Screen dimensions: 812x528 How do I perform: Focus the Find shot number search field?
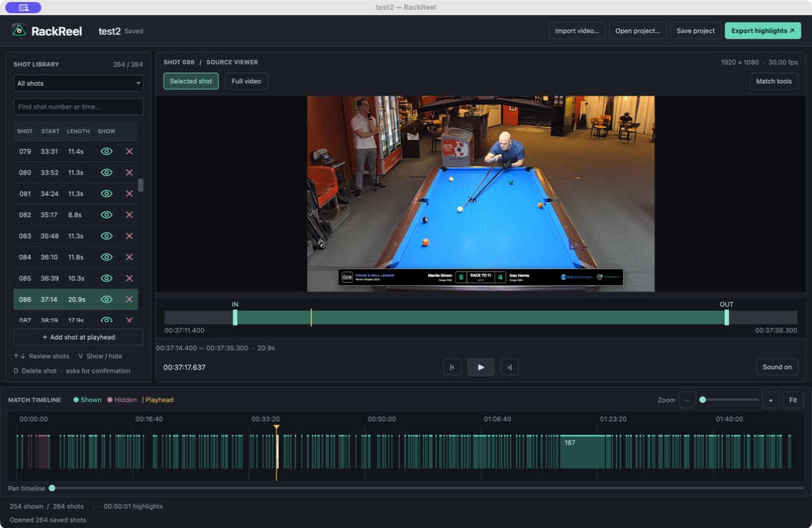click(x=78, y=107)
